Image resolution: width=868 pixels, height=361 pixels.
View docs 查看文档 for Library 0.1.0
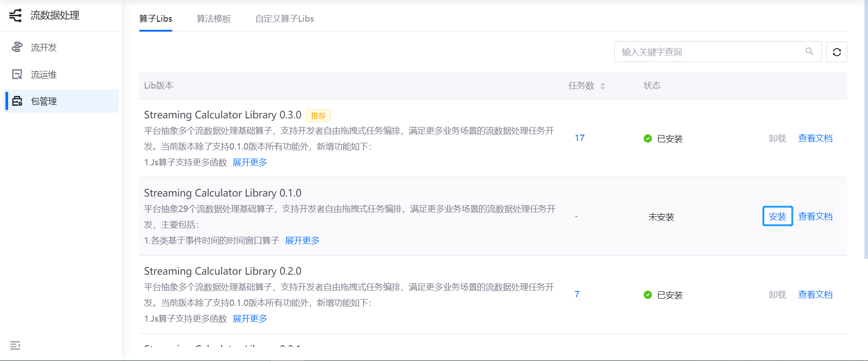coord(815,216)
